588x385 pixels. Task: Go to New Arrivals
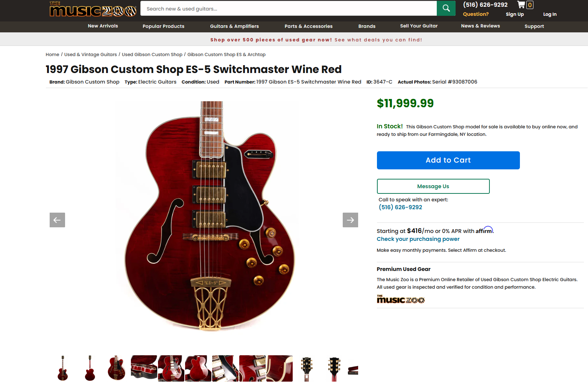click(x=103, y=26)
